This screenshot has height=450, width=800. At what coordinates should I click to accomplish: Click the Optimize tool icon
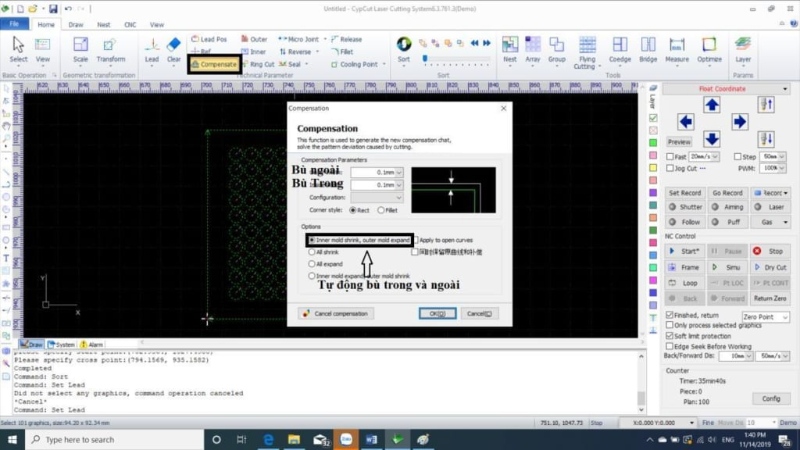709,49
